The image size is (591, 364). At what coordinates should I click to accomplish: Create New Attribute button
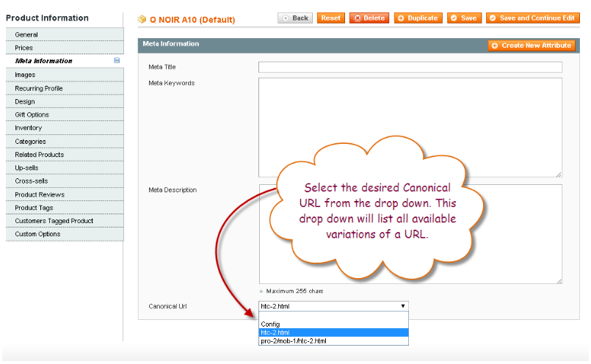(x=532, y=45)
